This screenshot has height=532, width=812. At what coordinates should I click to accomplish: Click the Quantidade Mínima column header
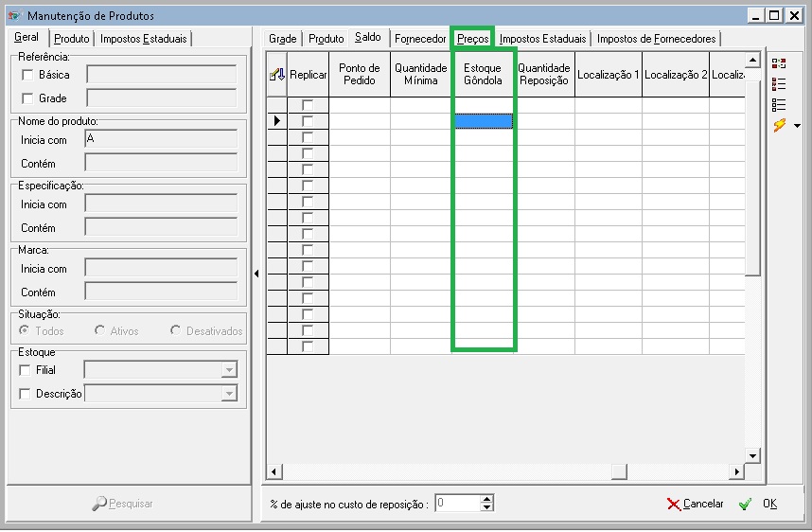[420, 75]
